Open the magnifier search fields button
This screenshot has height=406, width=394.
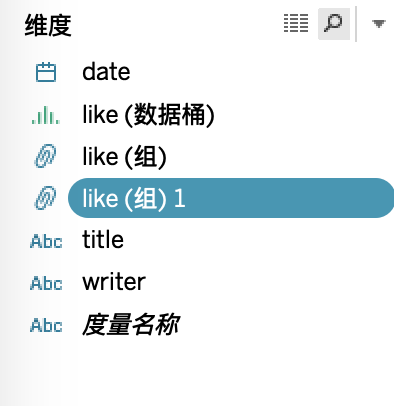click(334, 24)
